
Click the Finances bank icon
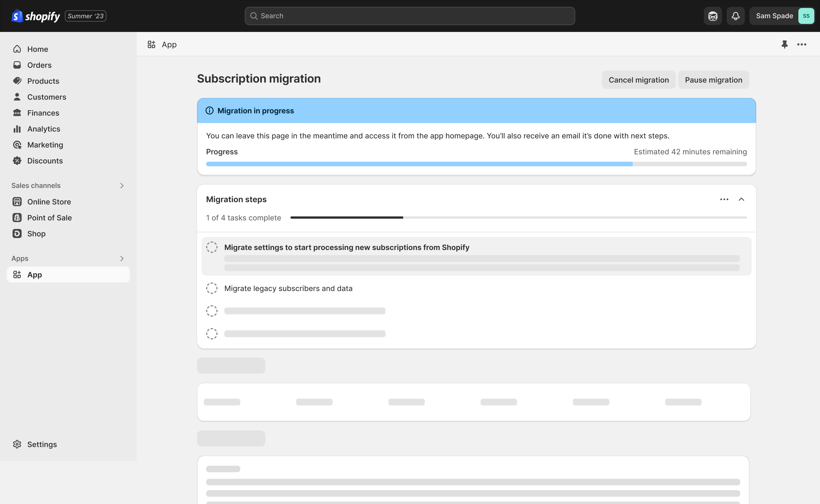[x=17, y=113]
